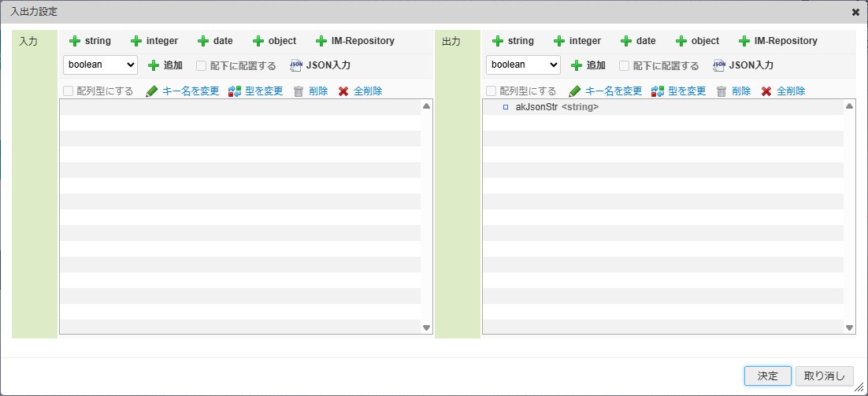
Task: Add IM-Repository in the 入力 panel
Action: click(354, 41)
